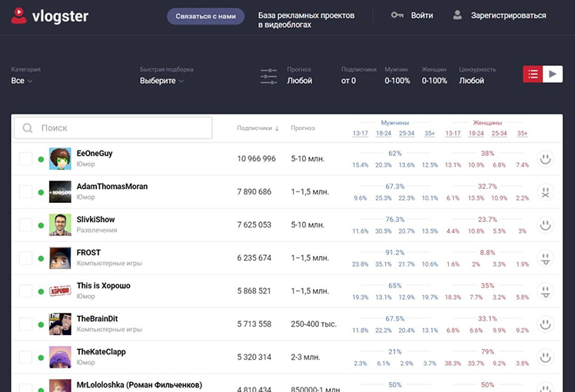Image resolution: width=575 pixels, height=392 pixels.
Task: Click the user icon beside Зарегистрироваться
Action: pyautogui.click(x=457, y=15)
